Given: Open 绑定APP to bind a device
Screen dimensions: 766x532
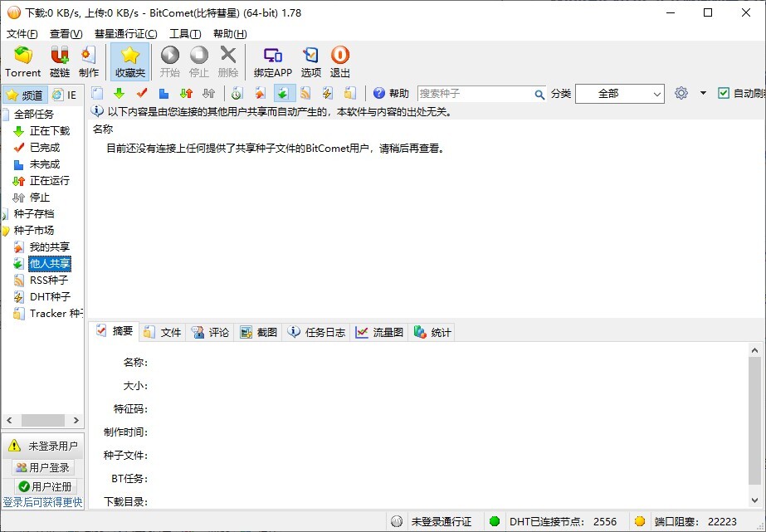Looking at the screenshot, I should coord(272,62).
